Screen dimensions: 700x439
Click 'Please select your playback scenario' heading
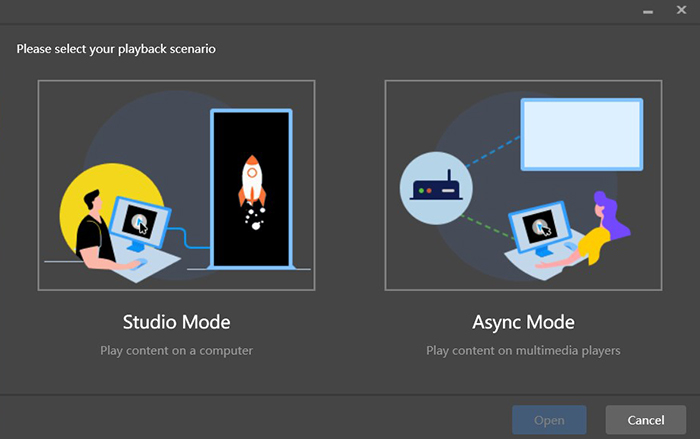coord(116,49)
